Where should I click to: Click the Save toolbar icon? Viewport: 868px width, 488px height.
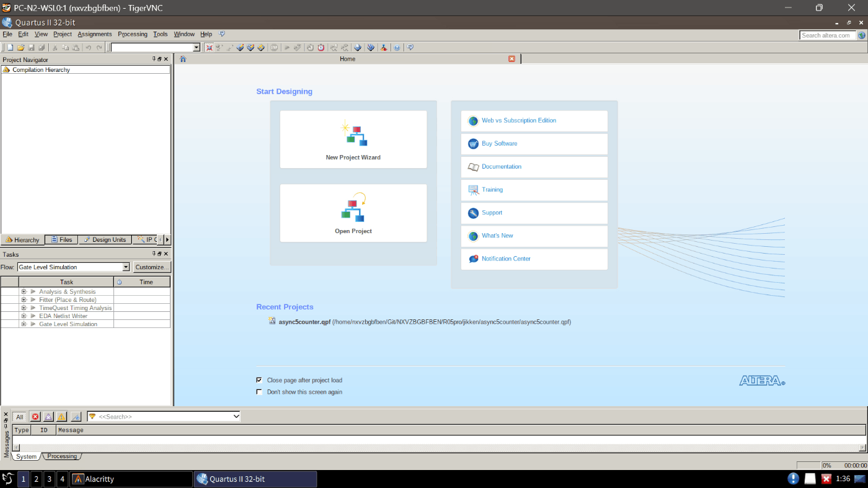pyautogui.click(x=31, y=47)
